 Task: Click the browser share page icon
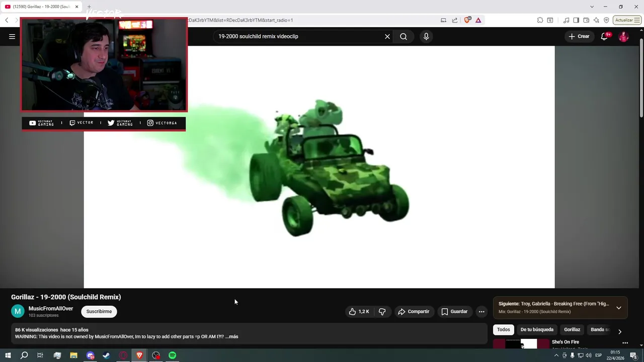pos(455,20)
